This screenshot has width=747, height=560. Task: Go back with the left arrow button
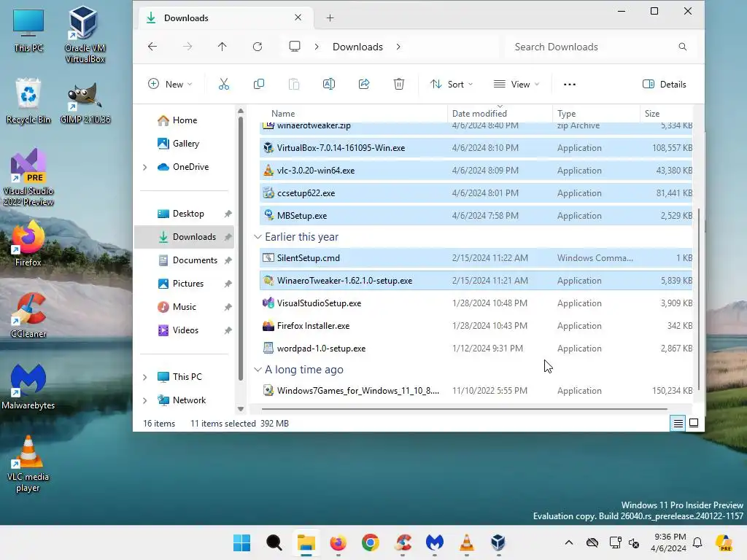pos(152,46)
